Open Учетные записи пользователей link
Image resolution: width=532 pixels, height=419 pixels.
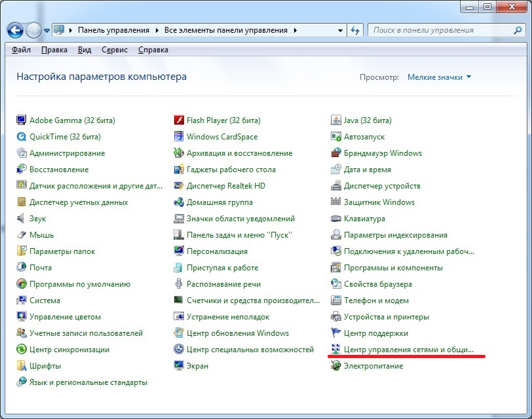tap(86, 333)
